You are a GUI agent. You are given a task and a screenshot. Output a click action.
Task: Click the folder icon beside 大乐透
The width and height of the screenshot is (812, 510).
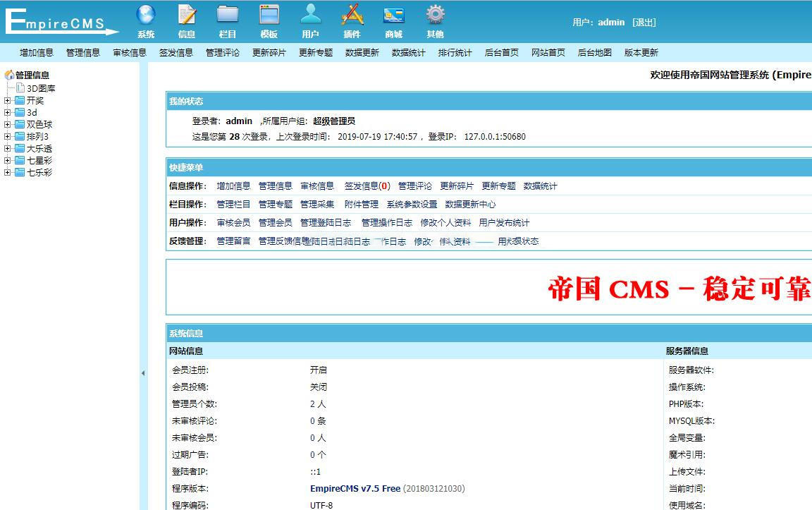pyautogui.click(x=20, y=148)
